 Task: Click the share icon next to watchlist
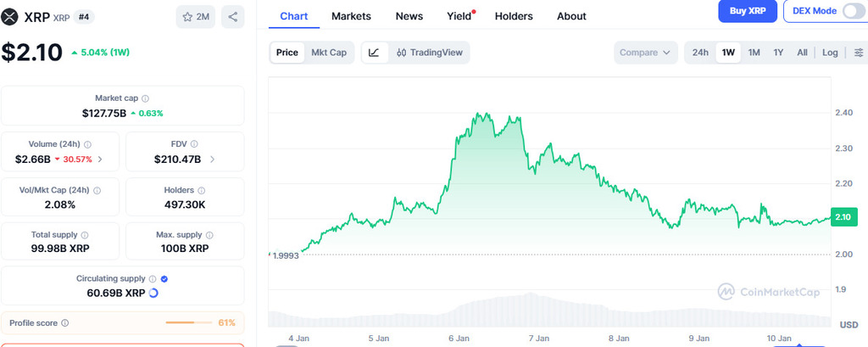pos(233,16)
